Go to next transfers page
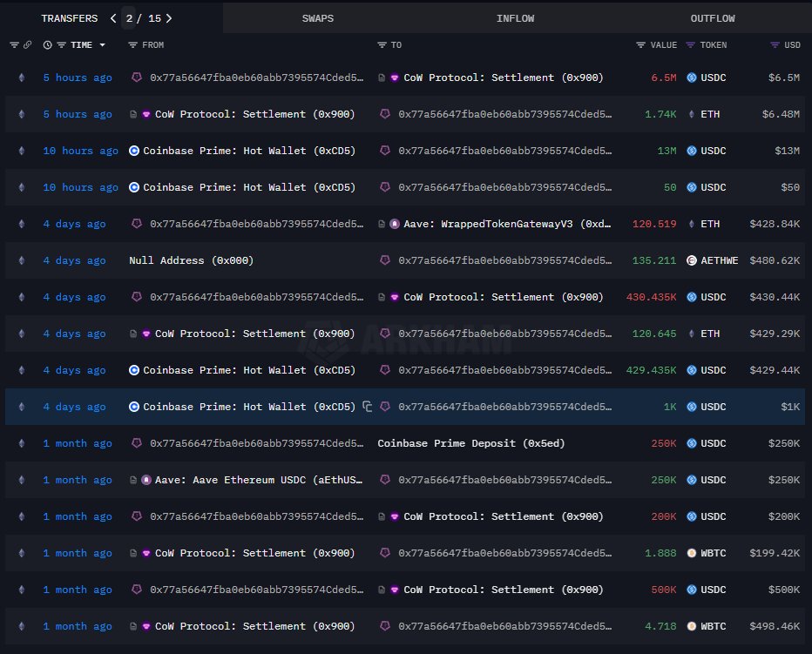This screenshot has width=812, height=654. (x=169, y=18)
